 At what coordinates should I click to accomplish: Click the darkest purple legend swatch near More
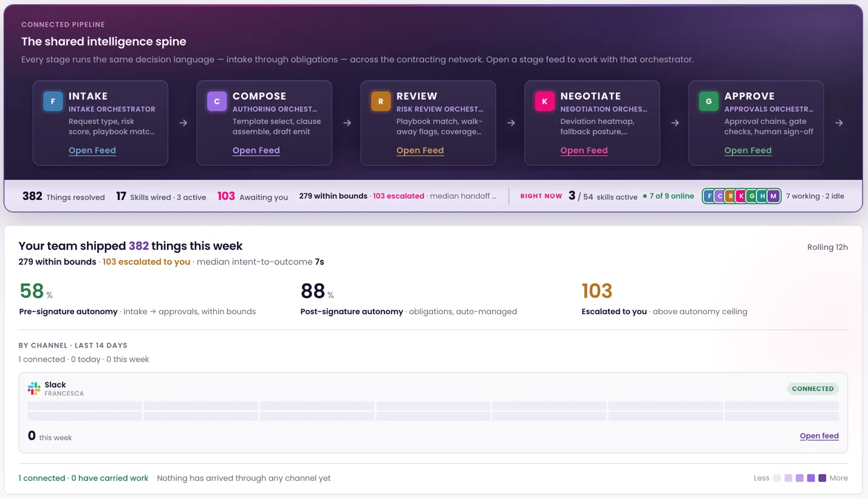coord(822,478)
